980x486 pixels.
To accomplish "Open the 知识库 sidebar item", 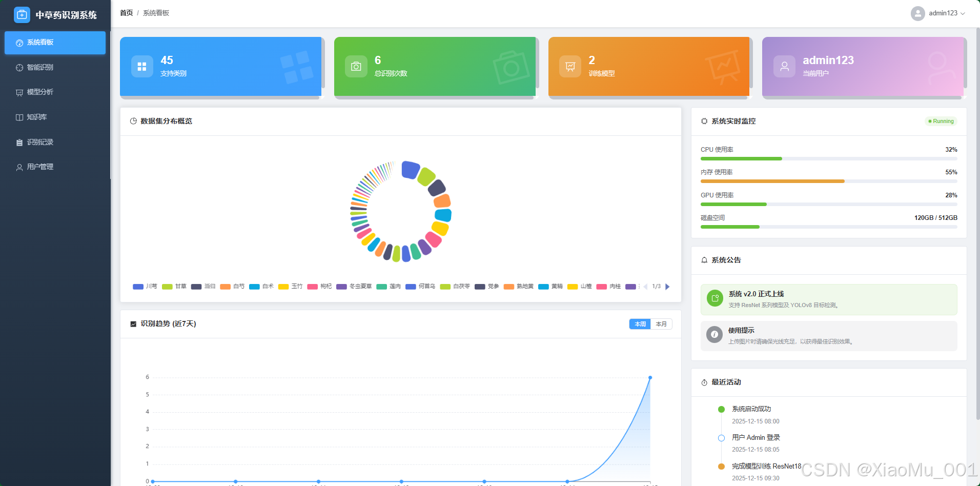I will tap(55, 117).
